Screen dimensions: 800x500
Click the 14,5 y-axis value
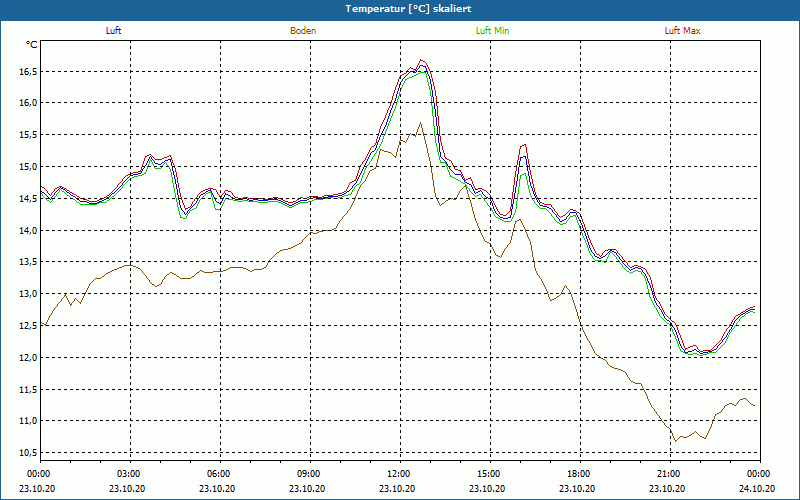point(29,198)
